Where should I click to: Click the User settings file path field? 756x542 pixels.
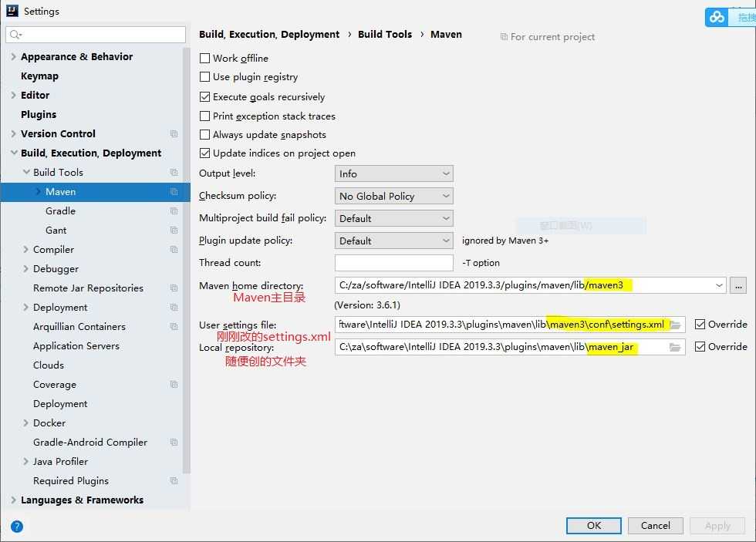pyautogui.click(x=510, y=325)
